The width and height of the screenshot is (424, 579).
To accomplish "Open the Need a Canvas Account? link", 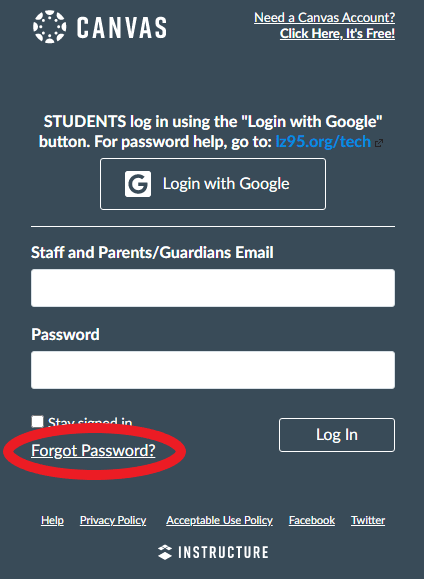I will (x=324, y=17).
